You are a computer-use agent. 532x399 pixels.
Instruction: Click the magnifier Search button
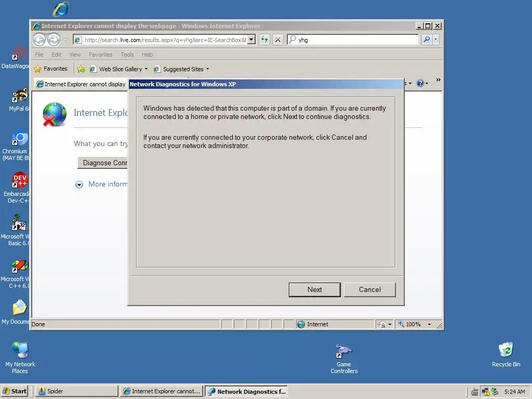coord(427,39)
